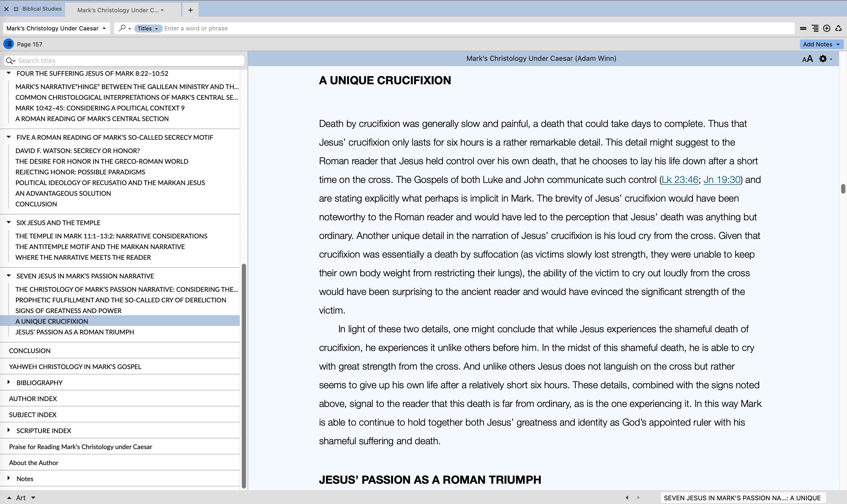The width and height of the screenshot is (847, 504).
Task: Select SIGNS OF GREATNESS AND POWER
Action: point(68,311)
